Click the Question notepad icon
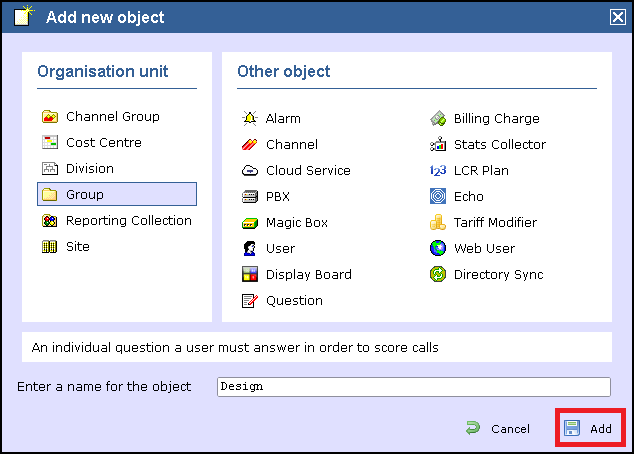Screen dimensions: 634x454 tap(249, 300)
